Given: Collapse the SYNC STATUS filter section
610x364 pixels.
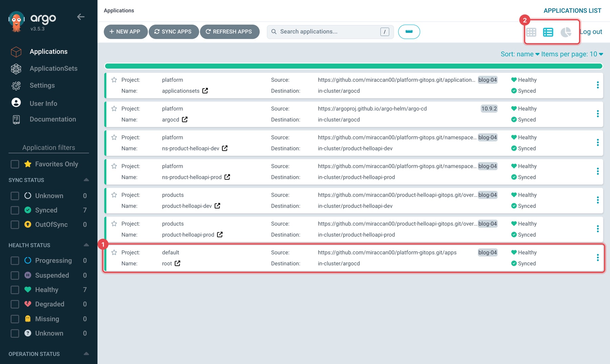Looking at the screenshot, I should (86, 180).
